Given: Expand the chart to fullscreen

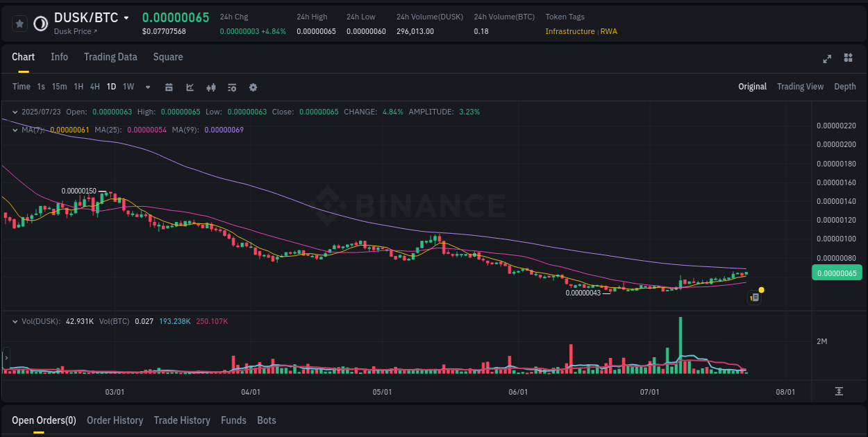Looking at the screenshot, I should (x=826, y=59).
